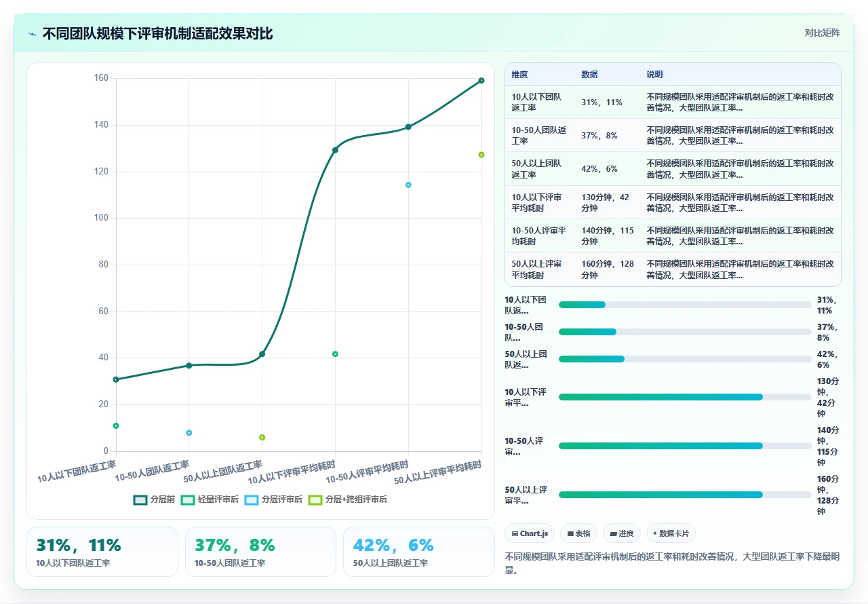Click the 数据卡片 tag chip
This screenshot has width=868, height=604.
pos(671,533)
